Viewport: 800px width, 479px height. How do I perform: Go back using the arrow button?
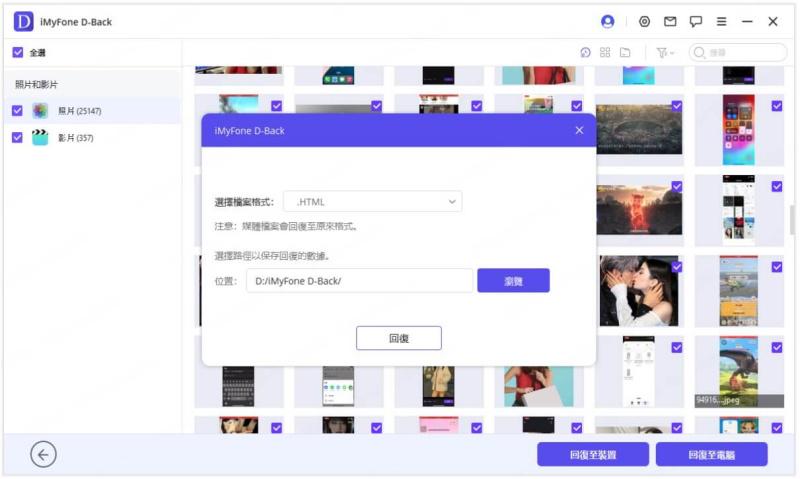click(43, 454)
